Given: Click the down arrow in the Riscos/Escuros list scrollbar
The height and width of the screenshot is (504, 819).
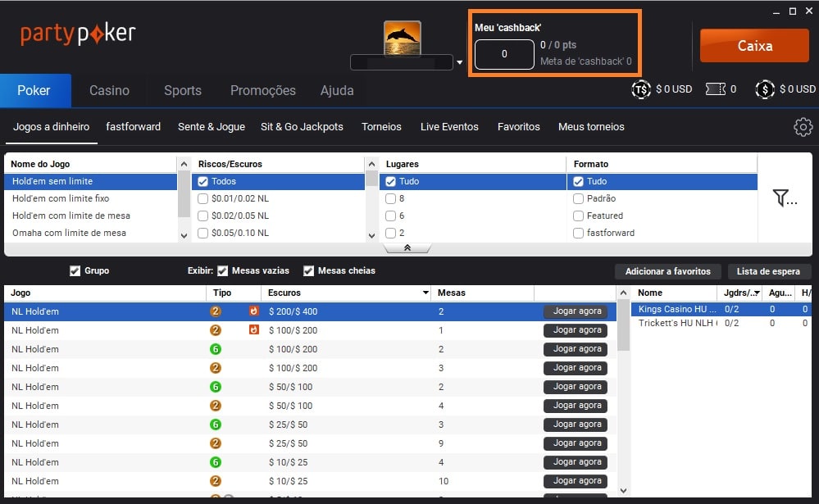Looking at the screenshot, I should 371,235.
